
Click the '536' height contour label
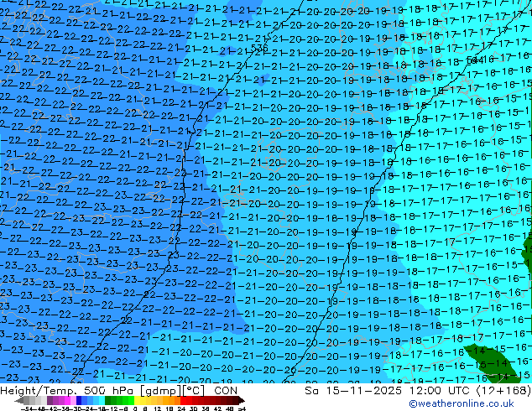[259, 48]
